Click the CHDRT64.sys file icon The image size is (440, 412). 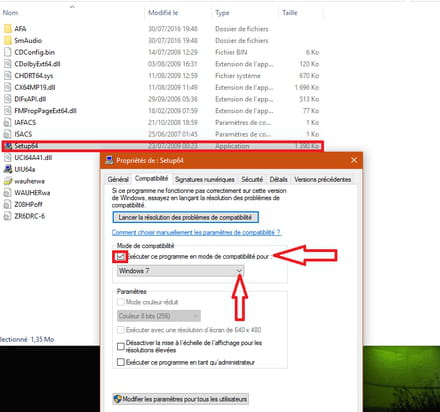point(8,76)
